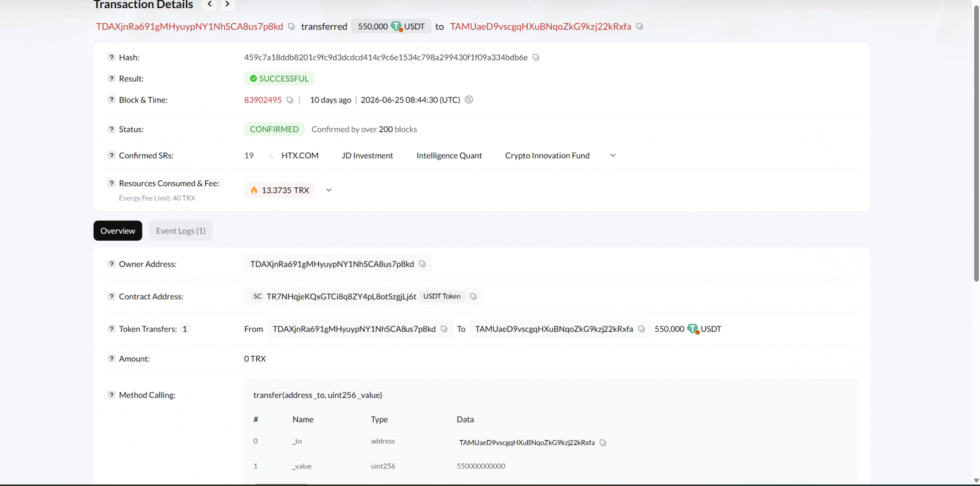This screenshot has width=980, height=486.
Task: Open Owner Address TDAXjnRa691g link
Action: pyautogui.click(x=332, y=264)
